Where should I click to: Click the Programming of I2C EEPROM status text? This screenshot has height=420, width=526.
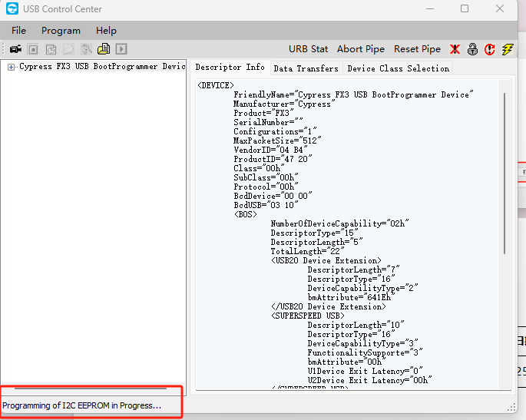click(x=82, y=405)
